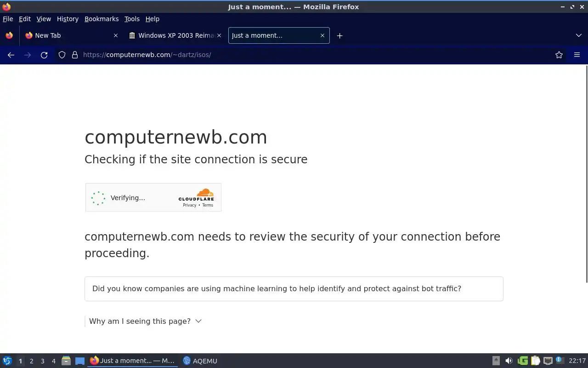Switch to the New Tab tab
This screenshot has height=368, width=588.
tap(72, 35)
